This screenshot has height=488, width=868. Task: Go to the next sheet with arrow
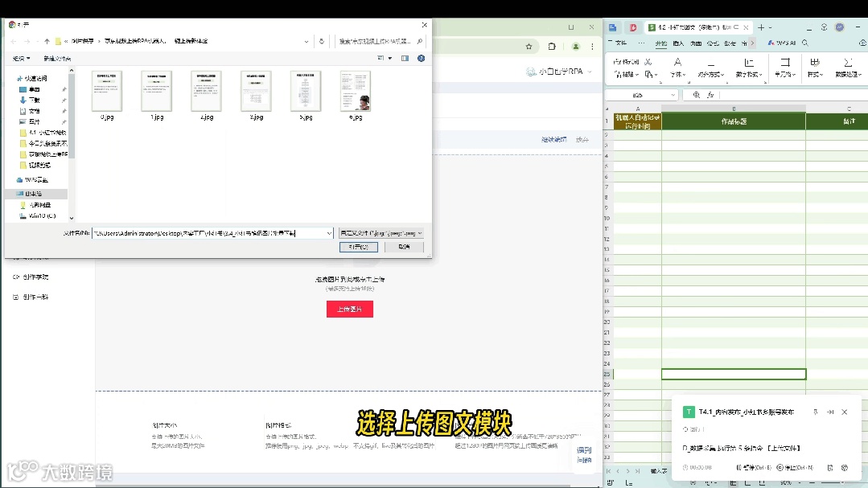coord(627,471)
